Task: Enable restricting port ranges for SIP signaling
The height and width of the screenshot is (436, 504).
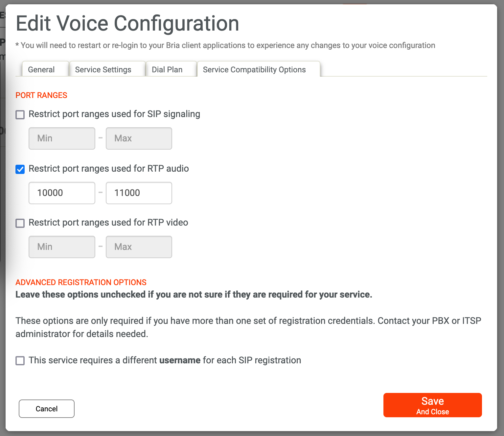Action: coord(20,115)
